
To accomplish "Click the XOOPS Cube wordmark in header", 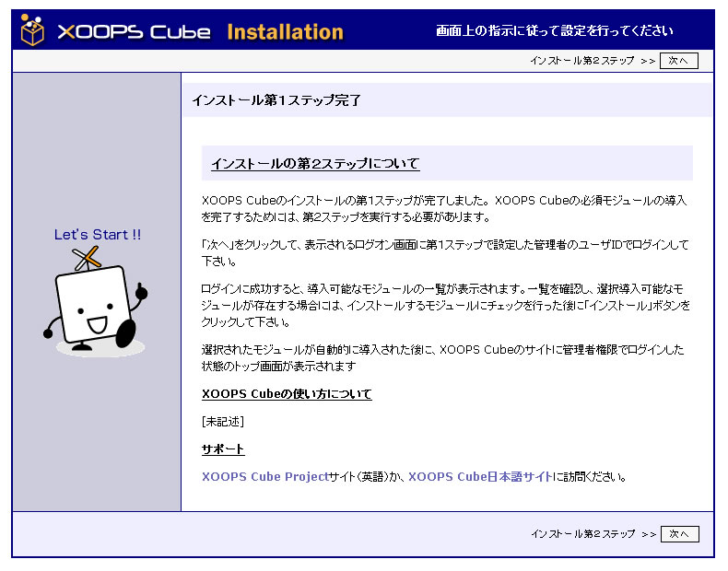I will 134,32.
